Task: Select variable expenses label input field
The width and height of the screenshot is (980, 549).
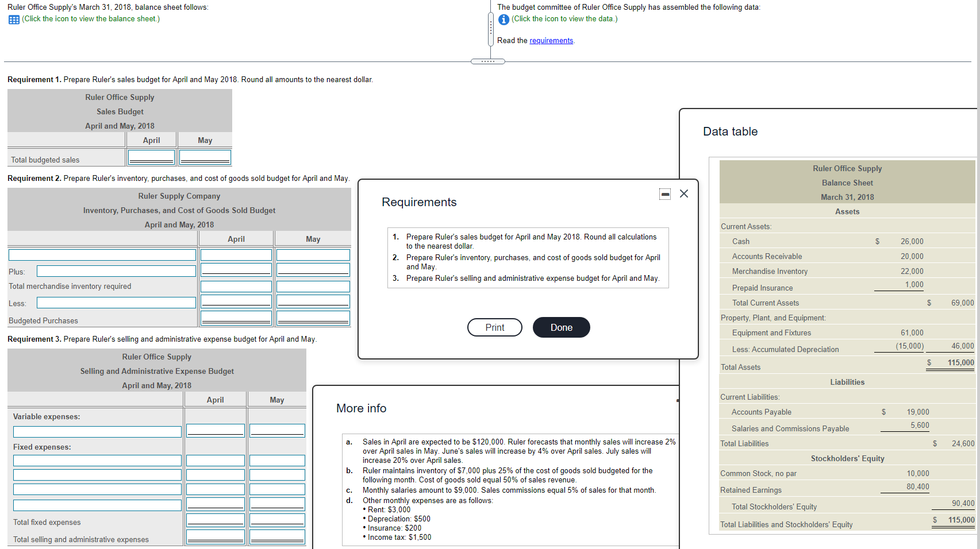Action: pos(97,432)
